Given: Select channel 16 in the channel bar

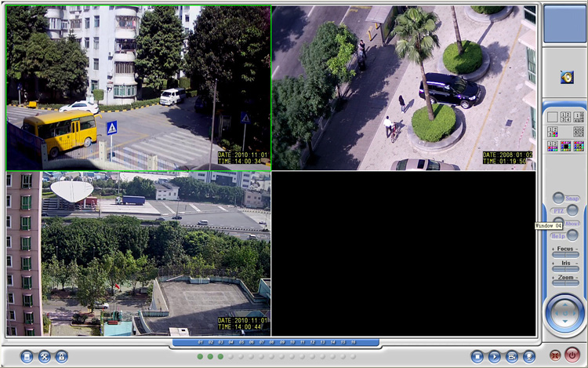Looking at the screenshot, I should (353, 343).
